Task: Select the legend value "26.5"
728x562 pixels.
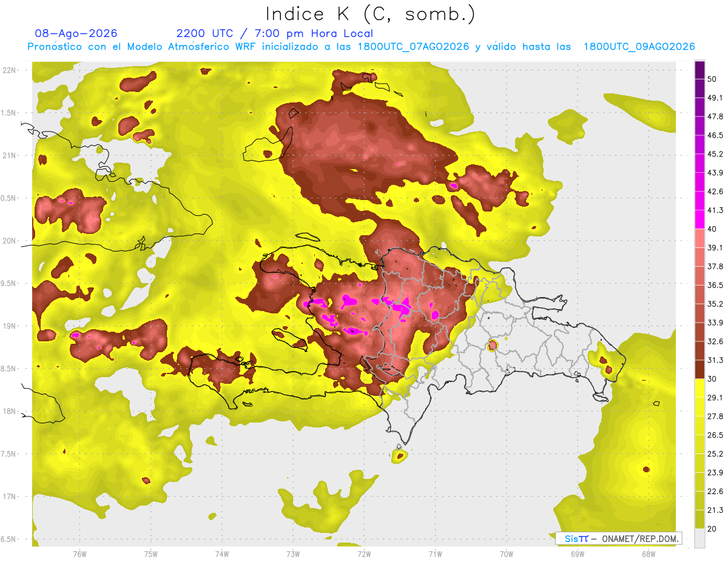Action: tap(715, 435)
